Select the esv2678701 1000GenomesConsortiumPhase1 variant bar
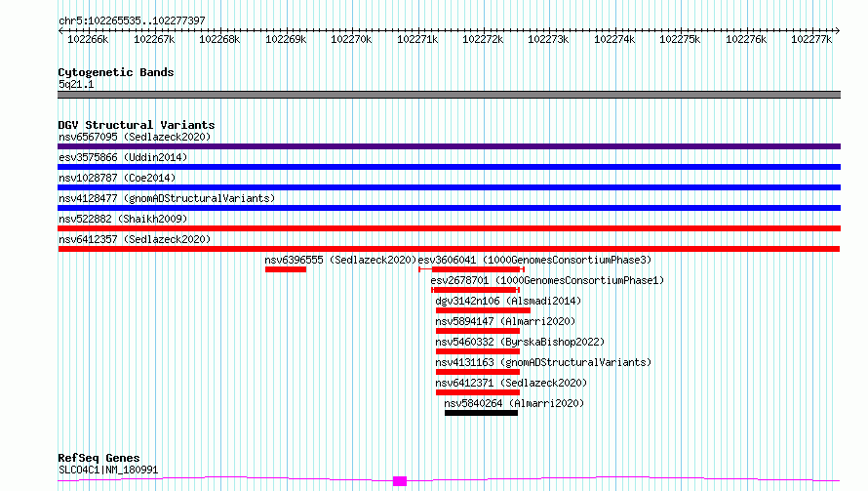The height and width of the screenshot is (491, 868). [476, 290]
